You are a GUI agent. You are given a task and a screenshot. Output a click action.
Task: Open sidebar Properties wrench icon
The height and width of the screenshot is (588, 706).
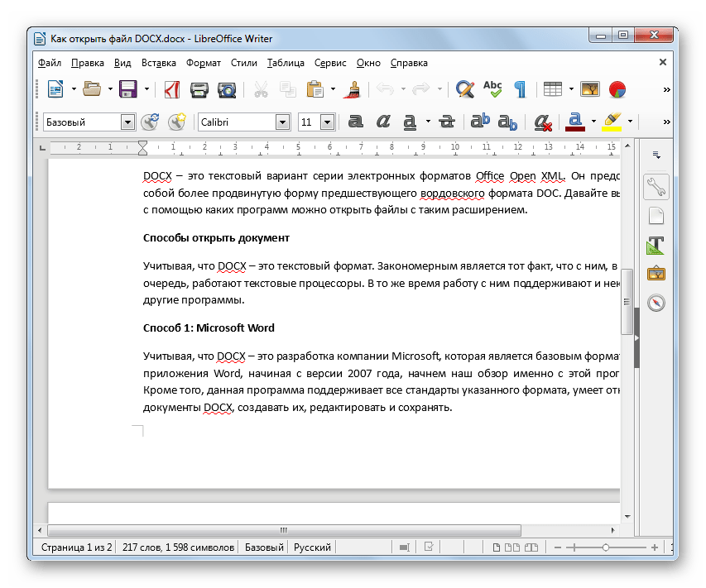pyautogui.click(x=656, y=186)
